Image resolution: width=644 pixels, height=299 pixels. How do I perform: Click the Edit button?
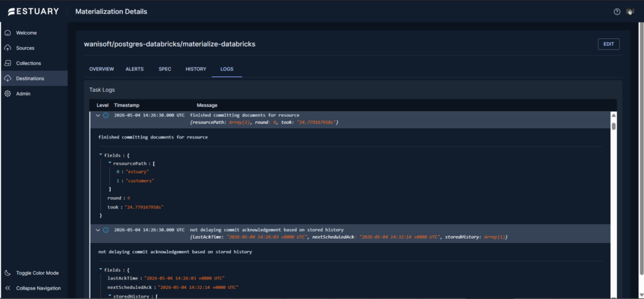608,44
